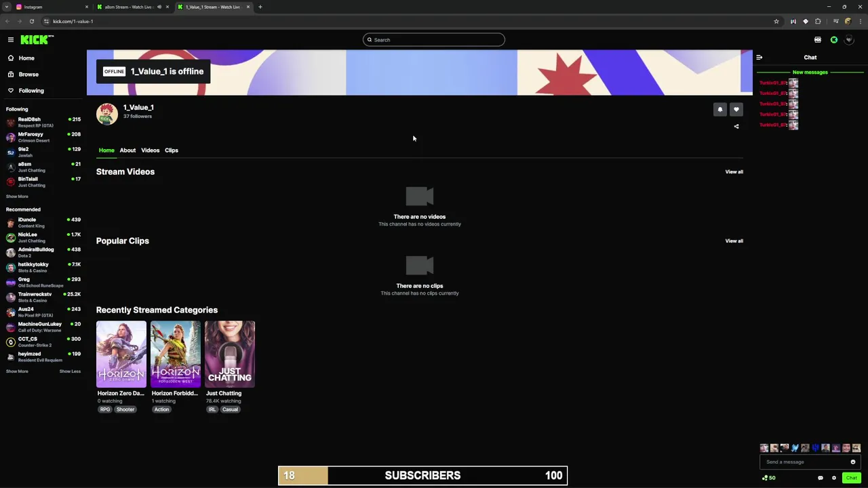This screenshot has height=488, width=868.
Task: Click the blue emote in emote row
Action: pos(815,448)
